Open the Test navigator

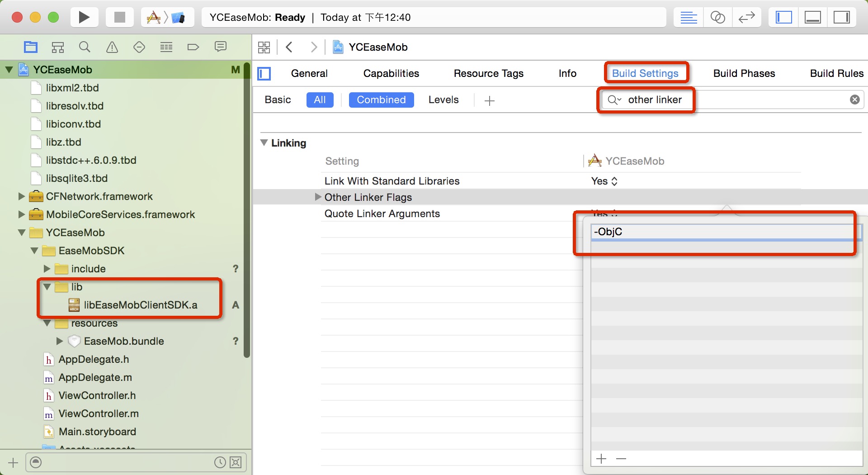coord(139,47)
